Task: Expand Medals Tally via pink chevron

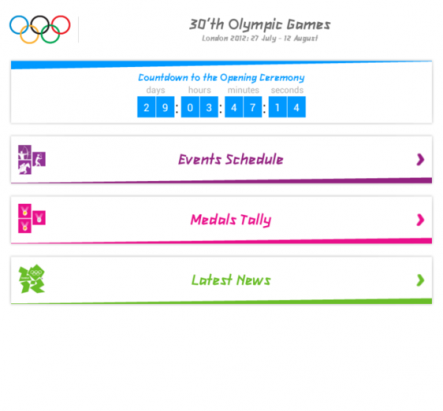Action: [420, 220]
